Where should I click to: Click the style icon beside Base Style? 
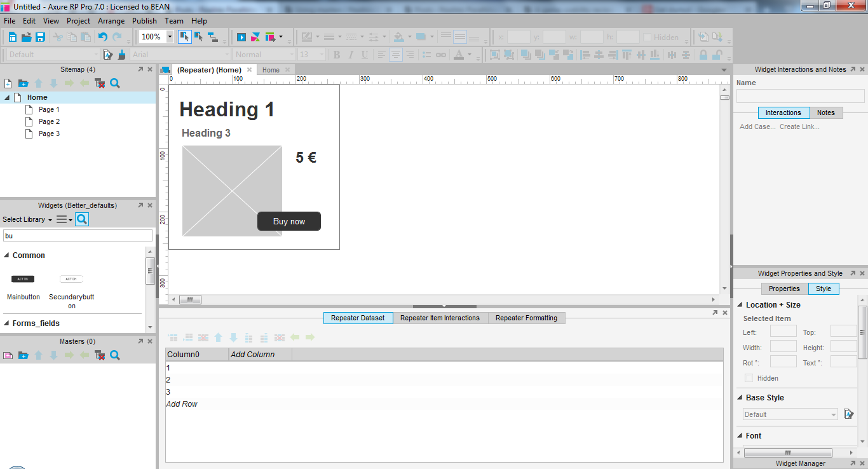point(848,414)
